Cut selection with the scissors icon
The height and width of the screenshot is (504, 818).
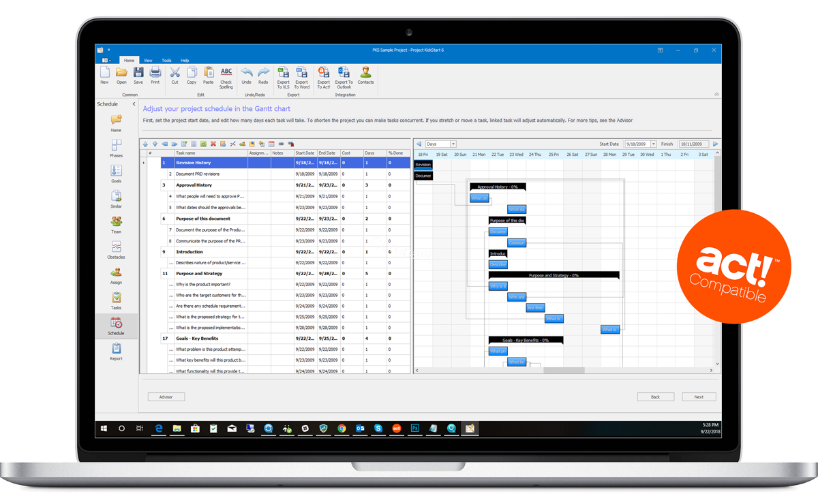pos(175,76)
